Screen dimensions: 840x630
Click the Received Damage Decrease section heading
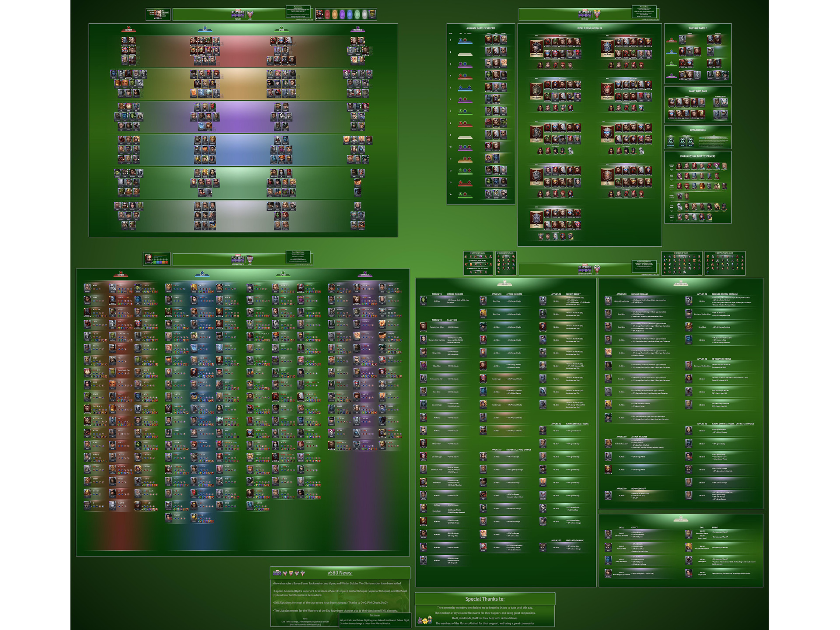point(724,294)
